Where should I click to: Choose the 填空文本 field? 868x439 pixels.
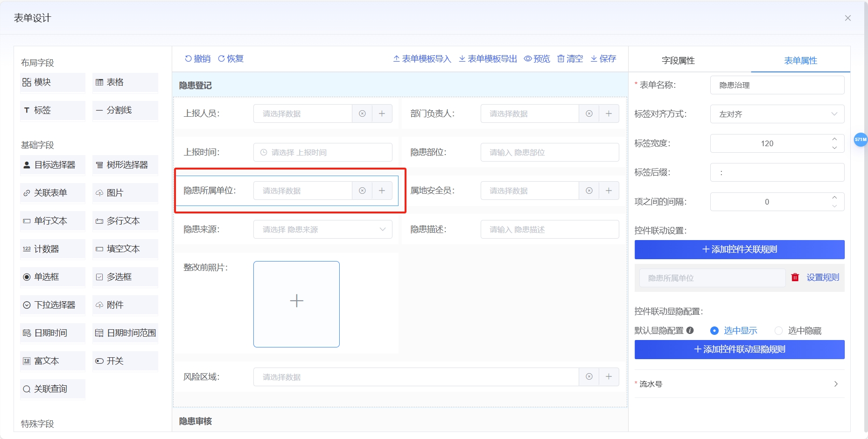(x=125, y=249)
